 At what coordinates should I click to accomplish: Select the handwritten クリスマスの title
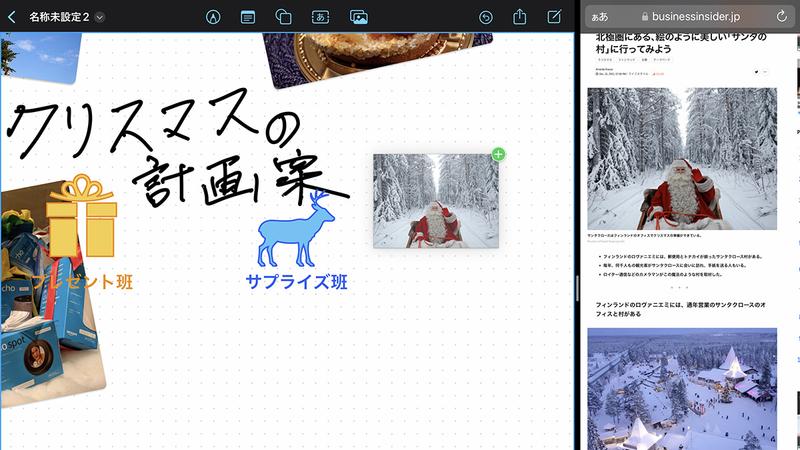(x=153, y=122)
